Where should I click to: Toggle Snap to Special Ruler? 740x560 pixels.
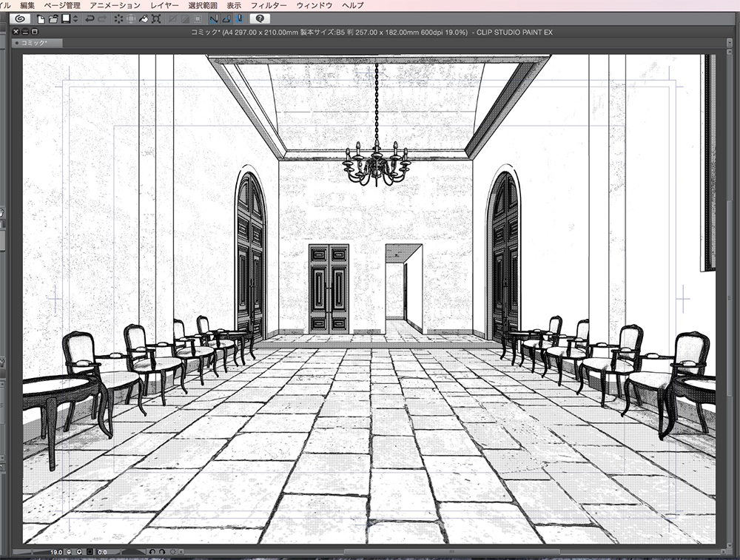227,19
